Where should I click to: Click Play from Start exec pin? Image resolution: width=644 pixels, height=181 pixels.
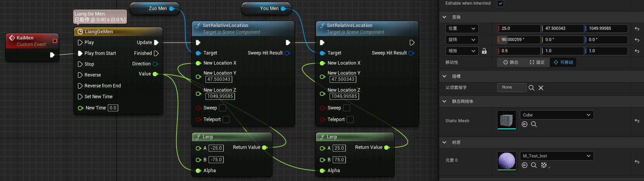pyautogui.click(x=80, y=53)
